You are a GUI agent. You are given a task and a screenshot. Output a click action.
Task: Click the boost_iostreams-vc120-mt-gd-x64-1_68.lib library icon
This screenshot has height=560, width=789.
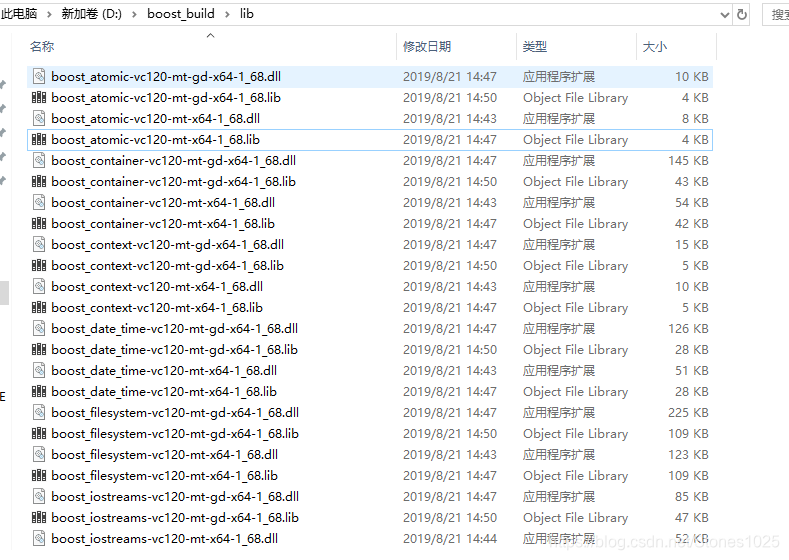(x=39, y=518)
